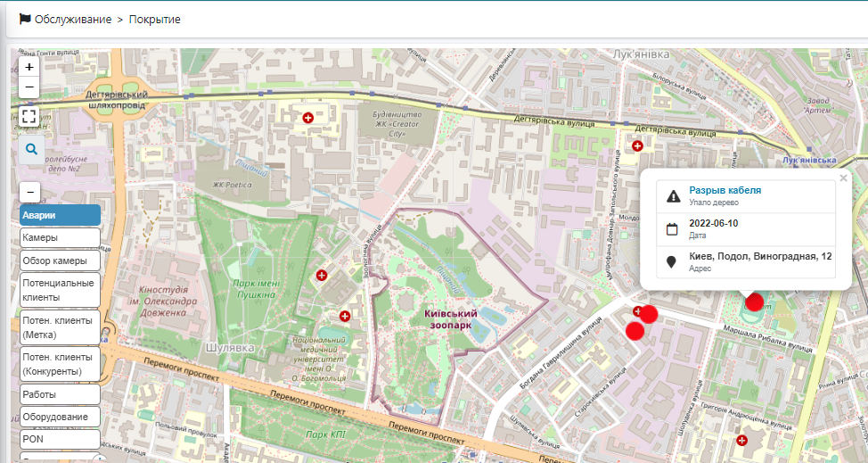Select the PON layer button
Image resolution: width=868 pixels, height=463 pixels.
[x=60, y=439]
